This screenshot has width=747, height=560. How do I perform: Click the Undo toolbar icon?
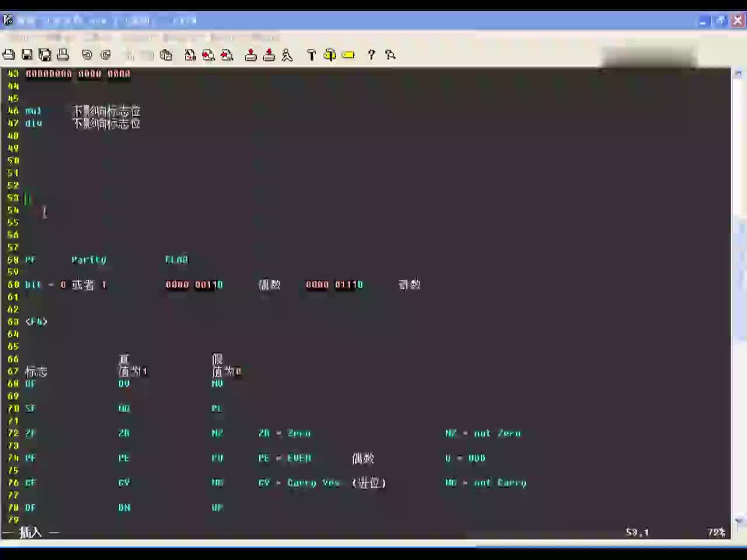pos(87,55)
